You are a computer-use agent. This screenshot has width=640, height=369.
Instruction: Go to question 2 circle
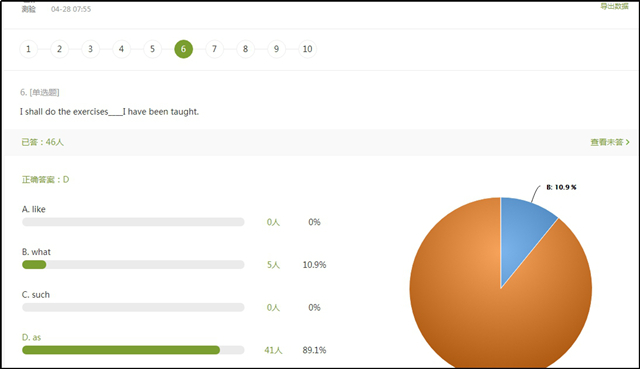pyautogui.click(x=59, y=49)
